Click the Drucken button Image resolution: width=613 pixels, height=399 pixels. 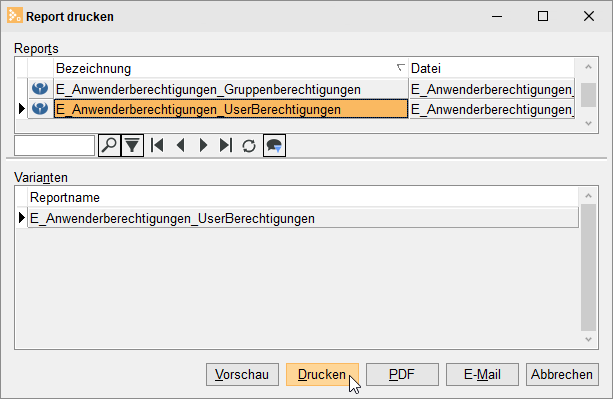coord(322,374)
